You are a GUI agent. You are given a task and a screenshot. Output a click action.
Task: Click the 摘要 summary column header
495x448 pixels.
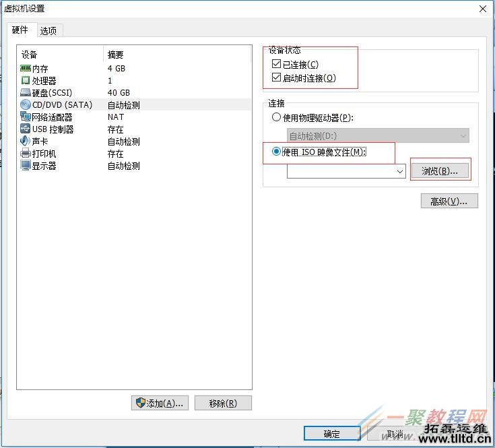pyautogui.click(x=116, y=55)
